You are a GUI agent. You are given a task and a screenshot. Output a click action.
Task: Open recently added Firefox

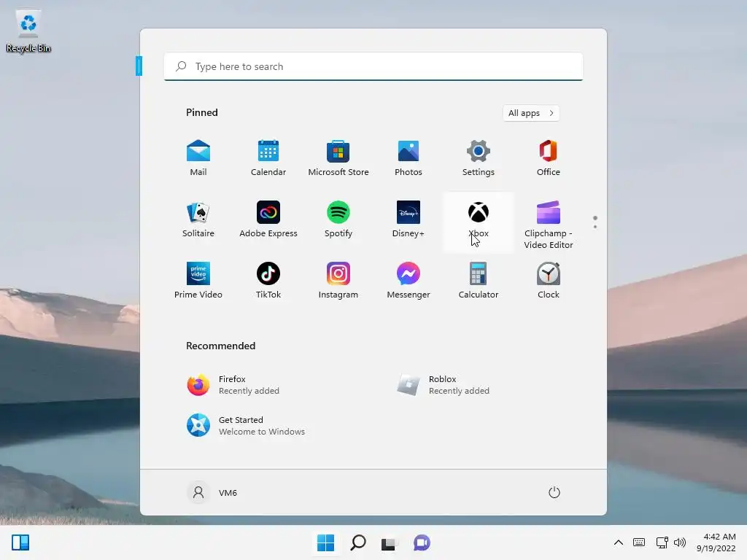(233, 385)
